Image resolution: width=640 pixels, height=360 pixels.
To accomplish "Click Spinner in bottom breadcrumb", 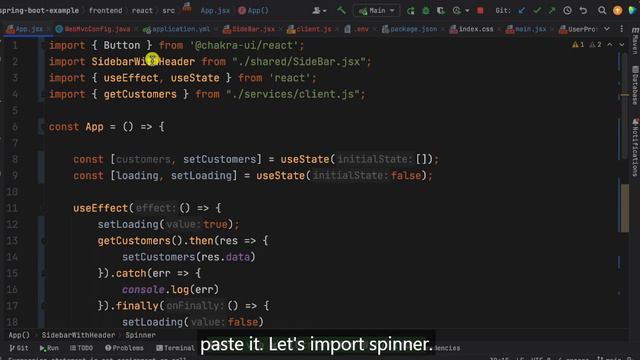I will pyautogui.click(x=140, y=335).
